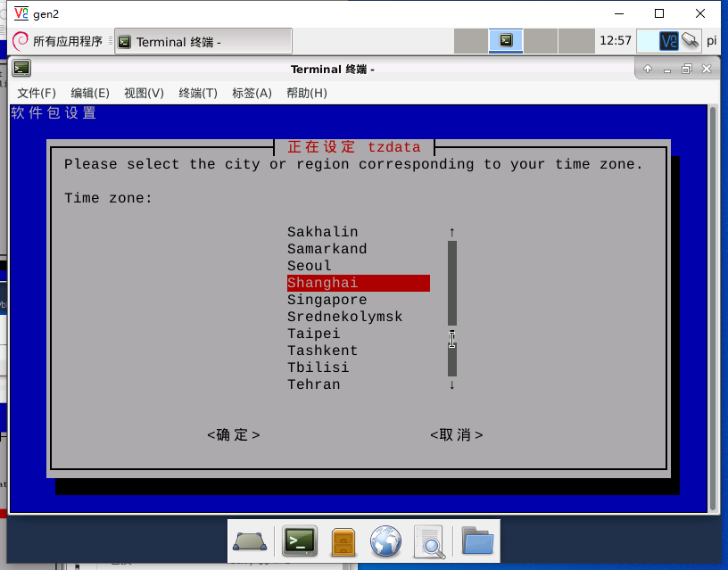Click the VNC server tray icon
Screen dimensions: 728x570
(x=668, y=41)
